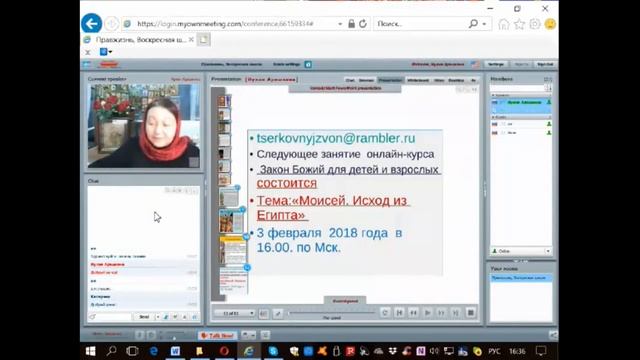Click the РУС language indicator
Screen dimensions: 640x360
[x=494, y=351]
